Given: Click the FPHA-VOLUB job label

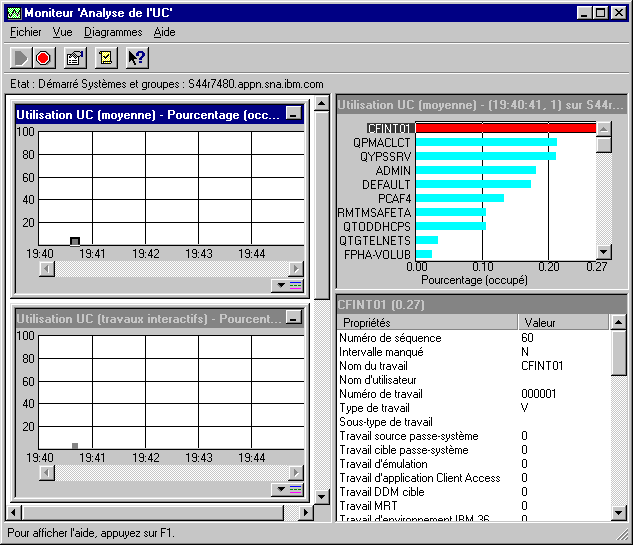Looking at the screenshot, I should coord(377,255).
